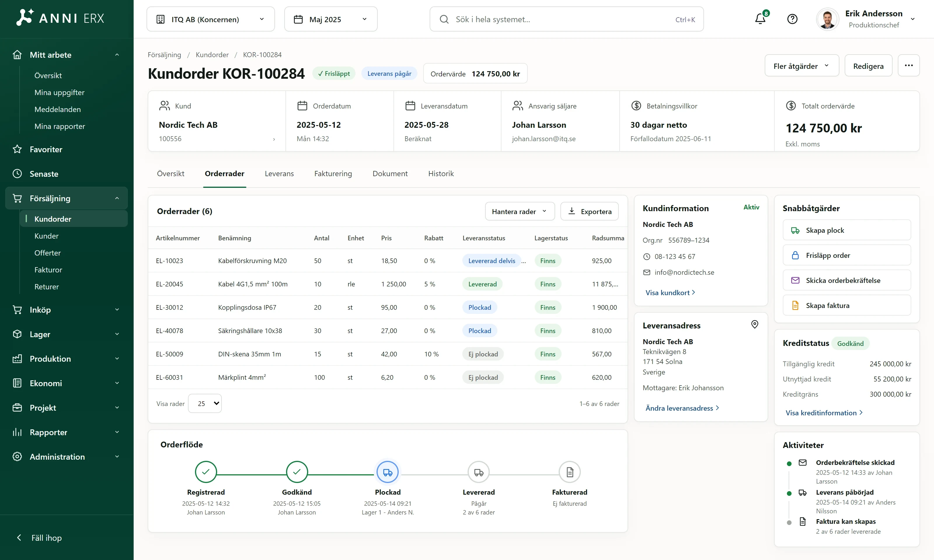
Task: Click the Redigera button
Action: coord(868,66)
